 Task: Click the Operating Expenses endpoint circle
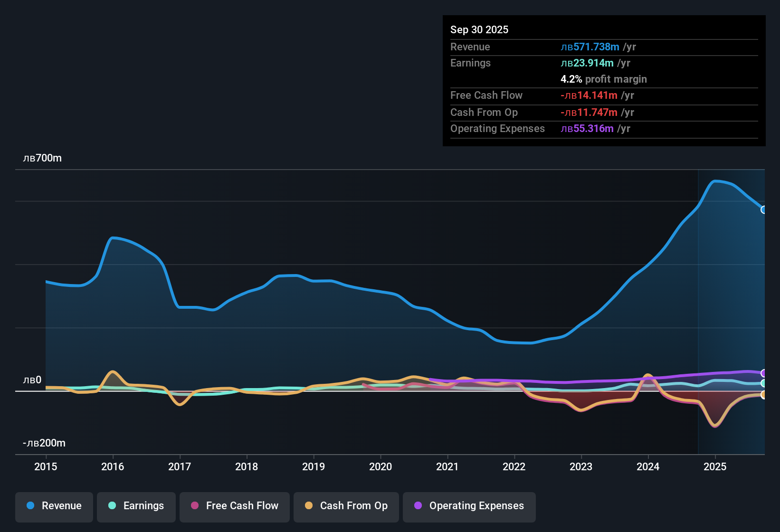(x=763, y=373)
